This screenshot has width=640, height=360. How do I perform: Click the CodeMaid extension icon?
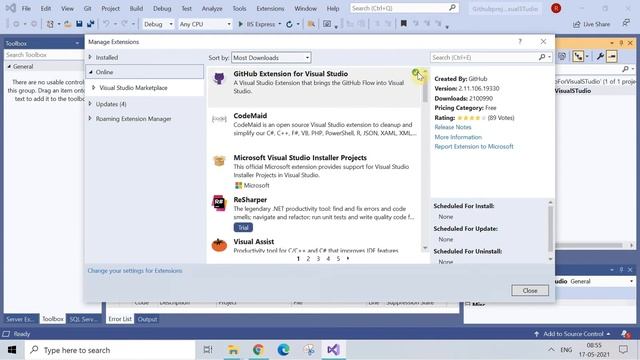click(x=219, y=119)
